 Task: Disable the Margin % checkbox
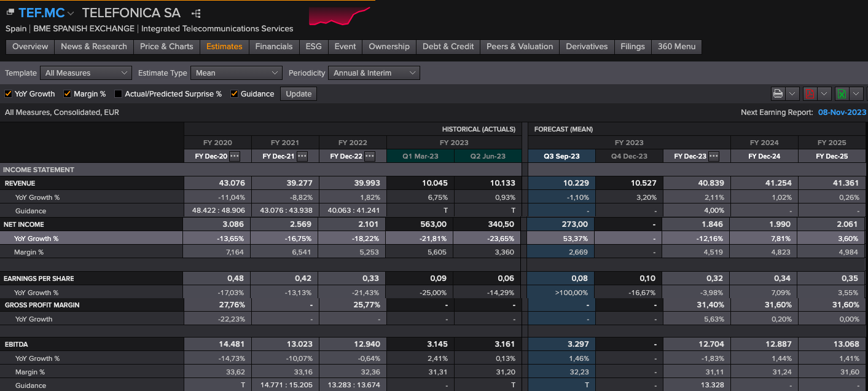[x=68, y=94]
